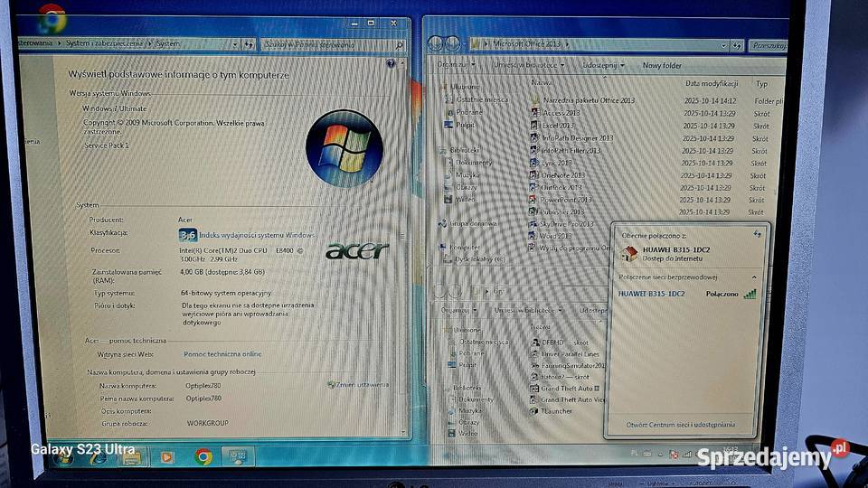Viewport: 868px width, 488px height.
Task: Click Nowy folder in the toolbar
Action: [662, 65]
